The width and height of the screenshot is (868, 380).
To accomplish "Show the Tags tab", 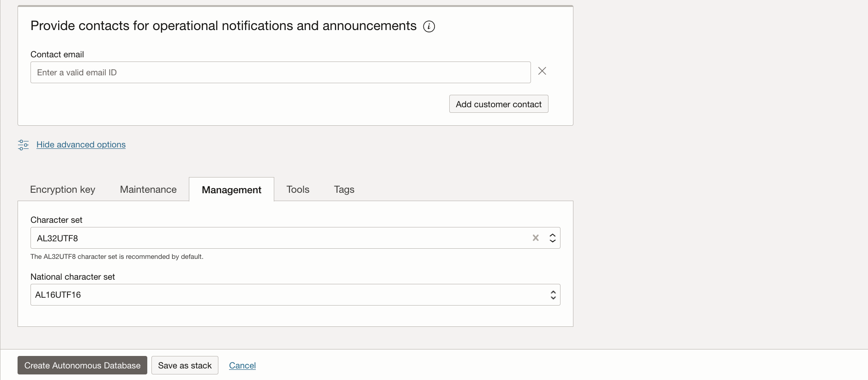I will tap(344, 190).
